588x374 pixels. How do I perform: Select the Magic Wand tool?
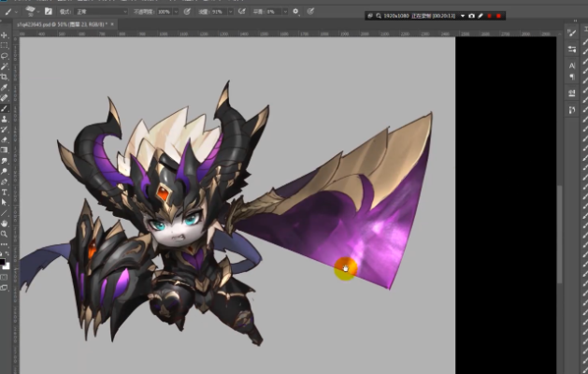(x=4, y=66)
